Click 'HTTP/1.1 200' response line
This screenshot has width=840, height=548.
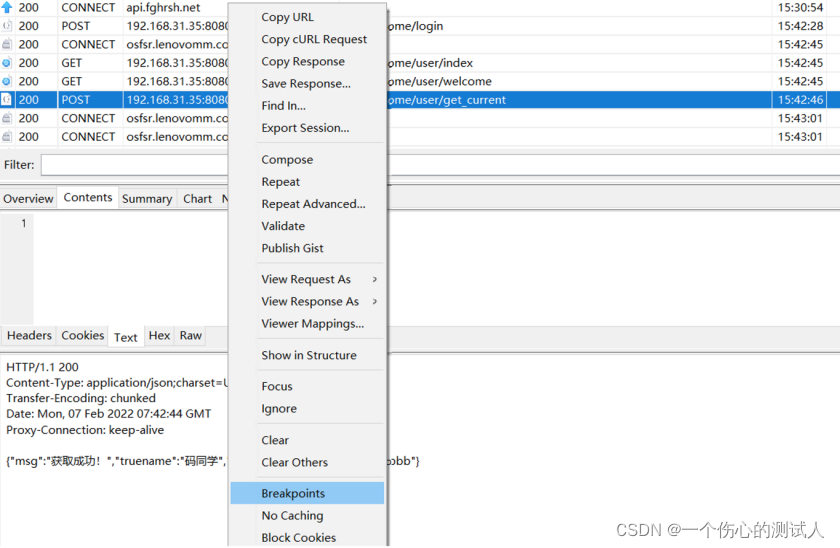[x=42, y=367]
